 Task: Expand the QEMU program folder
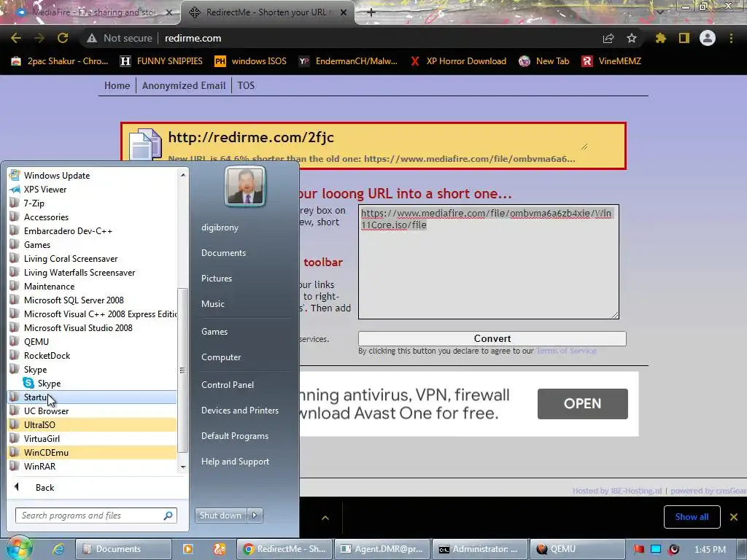click(x=93, y=341)
